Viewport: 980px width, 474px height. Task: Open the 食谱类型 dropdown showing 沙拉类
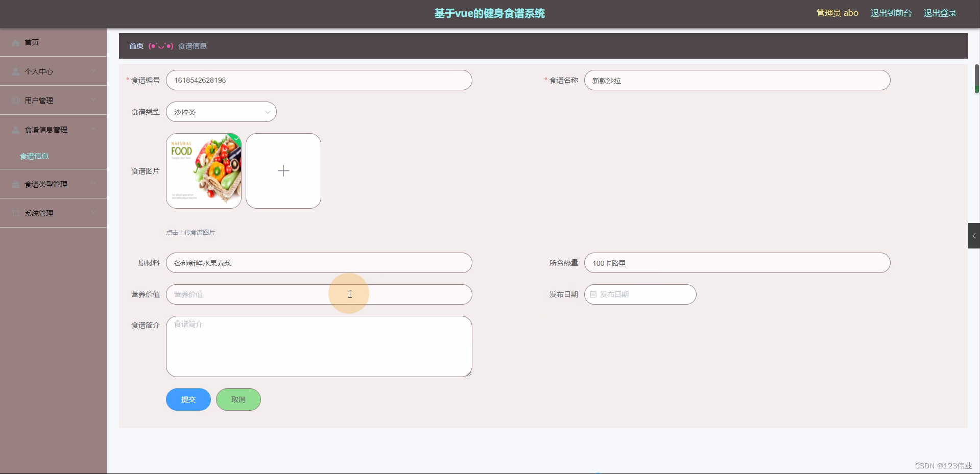(x=221, y=112)
